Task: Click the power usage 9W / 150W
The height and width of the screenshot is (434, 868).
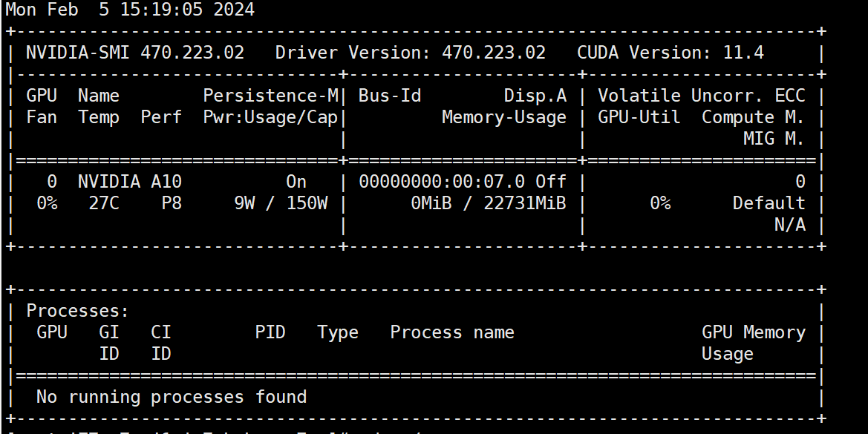Action: [x=281, y=203]
